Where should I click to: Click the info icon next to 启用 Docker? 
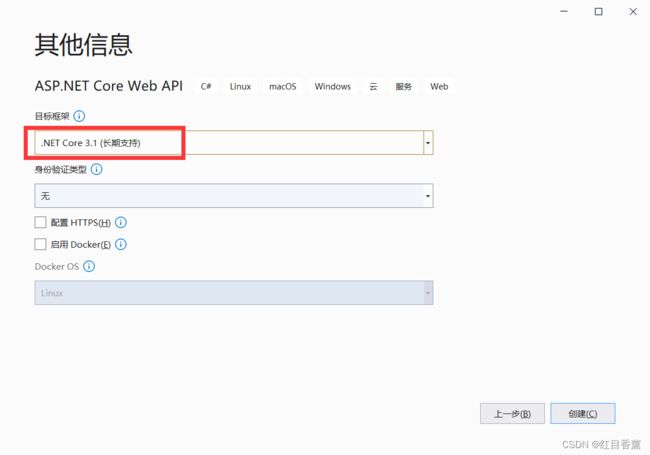(121, 244)
